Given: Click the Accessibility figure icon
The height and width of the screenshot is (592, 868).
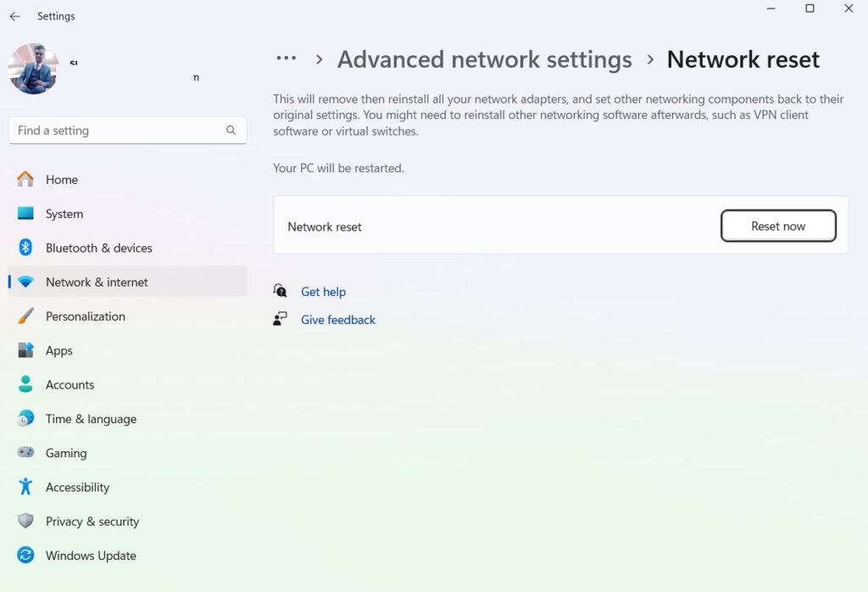Looking at the screenshot, I should click(x=25, y=487).
